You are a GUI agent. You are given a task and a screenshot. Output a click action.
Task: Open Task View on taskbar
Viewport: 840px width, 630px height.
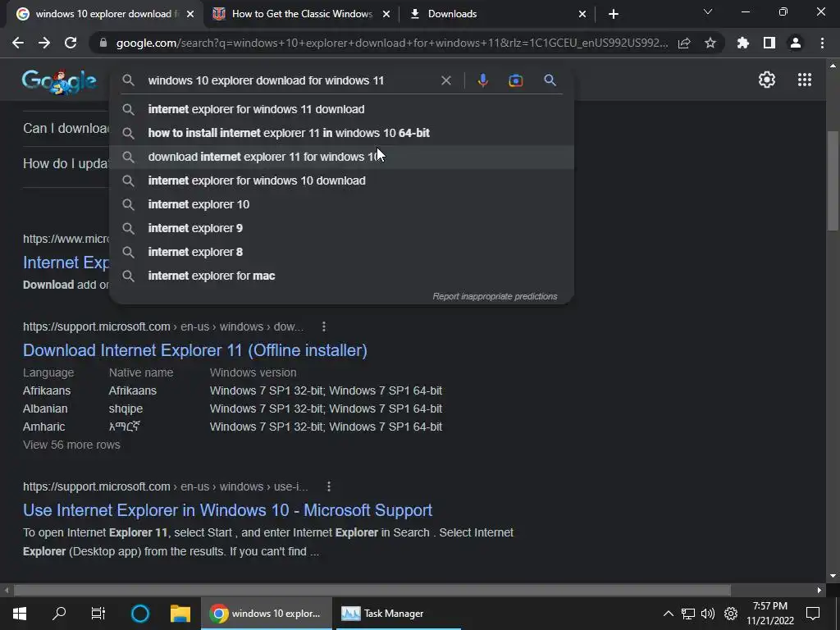[98, 614]
